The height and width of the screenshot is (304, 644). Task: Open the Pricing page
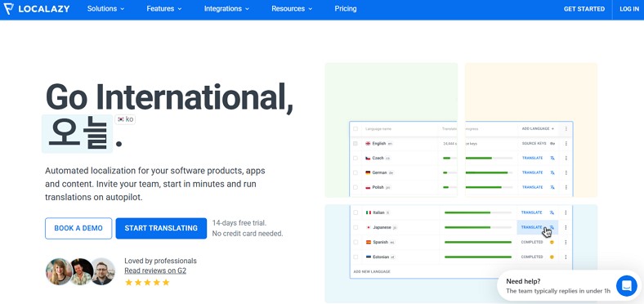pyautogui.click(x=346, y=9)
